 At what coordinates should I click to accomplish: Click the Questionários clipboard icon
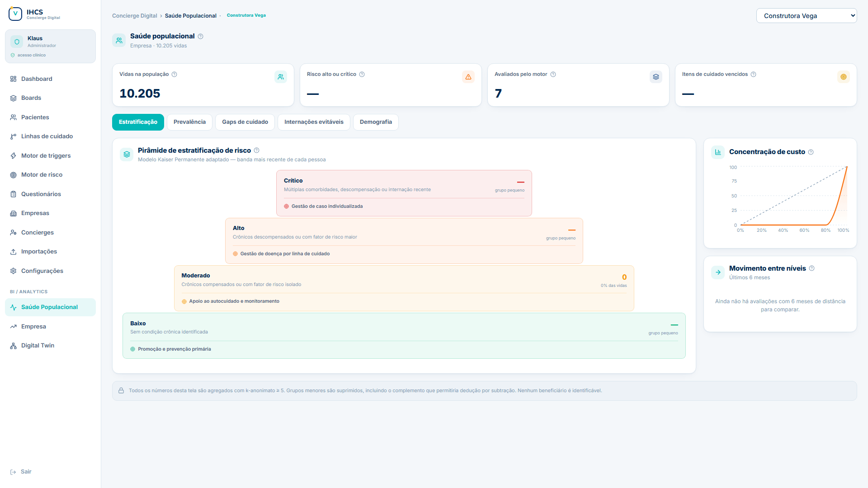(13, 194)
